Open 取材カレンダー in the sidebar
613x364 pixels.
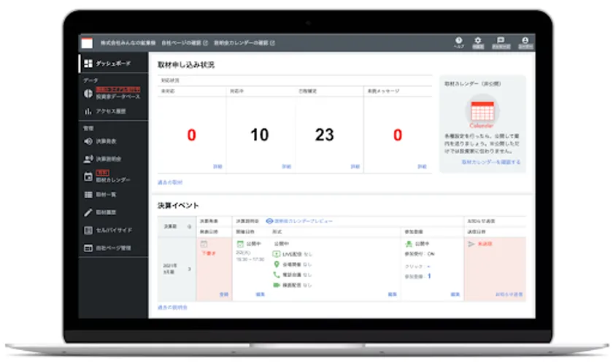click(x=113, y=180)
